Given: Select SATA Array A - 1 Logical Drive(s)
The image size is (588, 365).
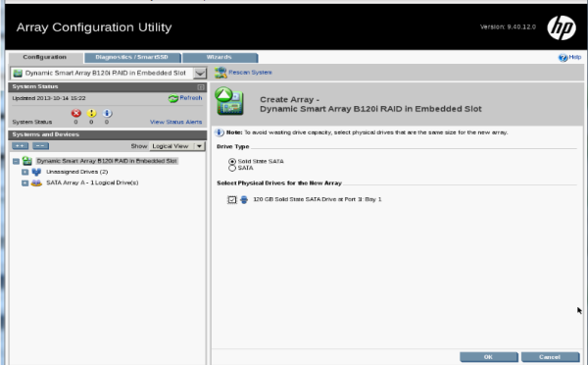Looking at the screenshot, I should coord(92,182).
